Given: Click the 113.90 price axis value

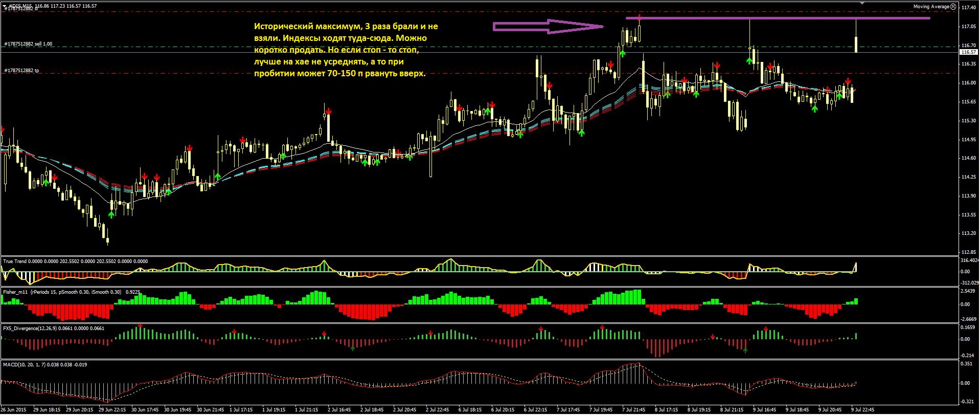Looking at the screenshot, I should 969,196.
